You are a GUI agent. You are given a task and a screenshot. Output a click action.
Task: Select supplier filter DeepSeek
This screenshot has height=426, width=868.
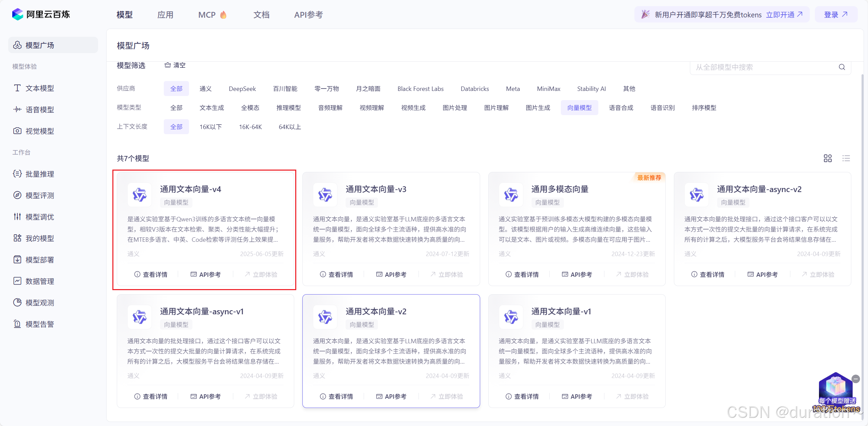(242, 89)
